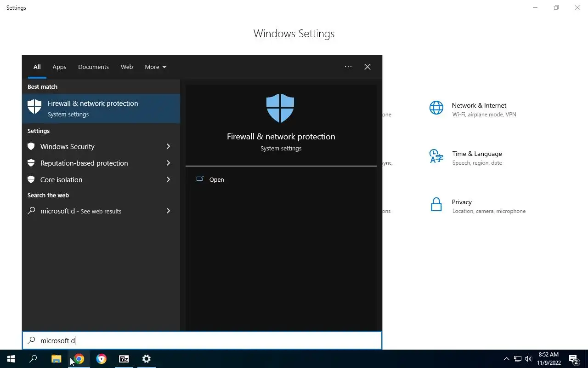
Task: Switch to the Documents search tab
Action: (x=93, y=67)
